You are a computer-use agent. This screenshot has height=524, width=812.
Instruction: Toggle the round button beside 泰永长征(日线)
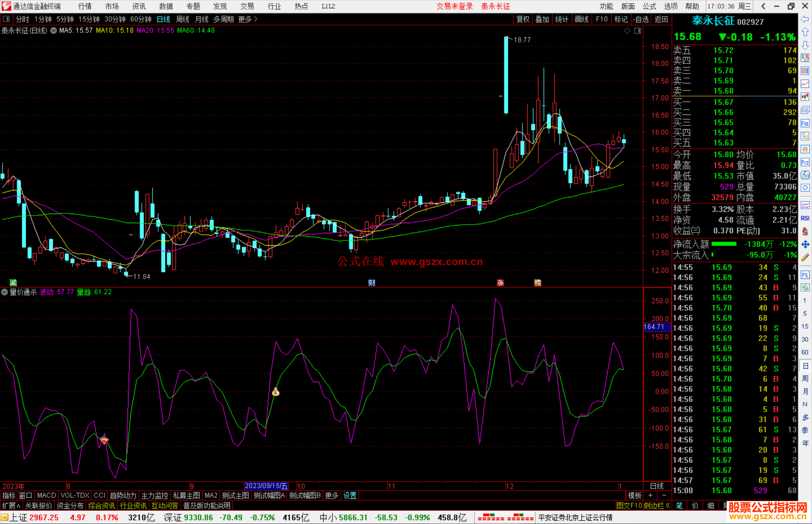[54, 30]
